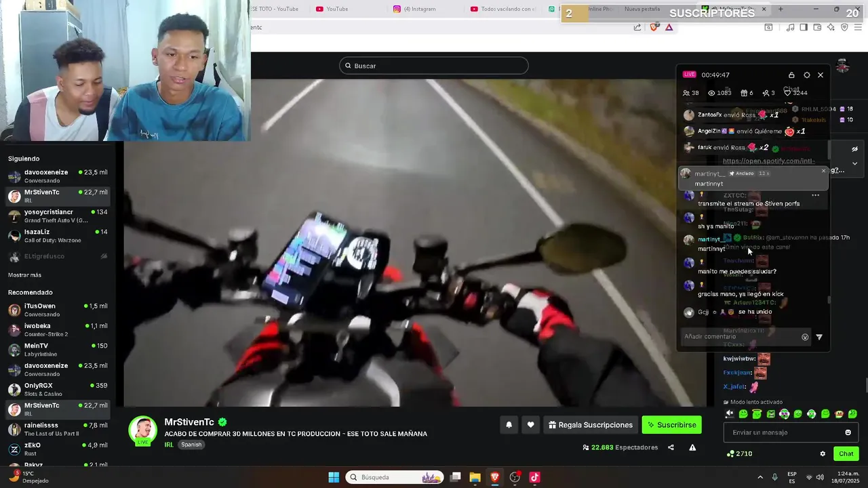Open iTusOwen recommended channel
868x488 pixels.
click(x=58, y=310)
